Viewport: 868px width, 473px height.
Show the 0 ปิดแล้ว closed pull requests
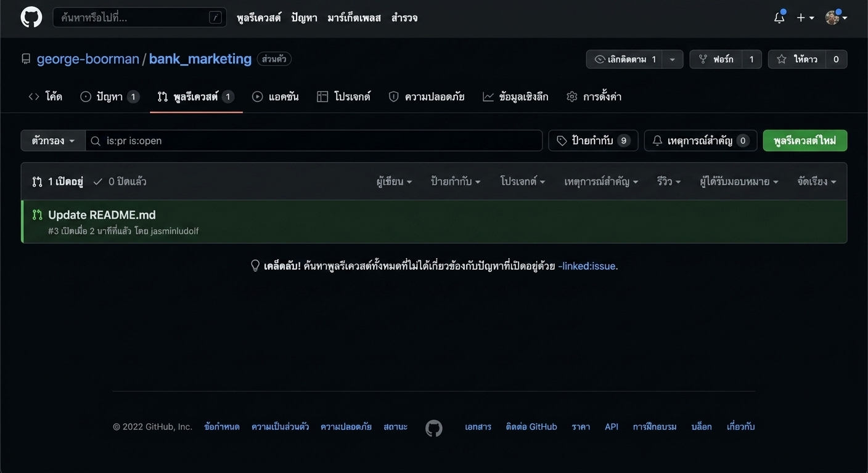tap(120, 182)
